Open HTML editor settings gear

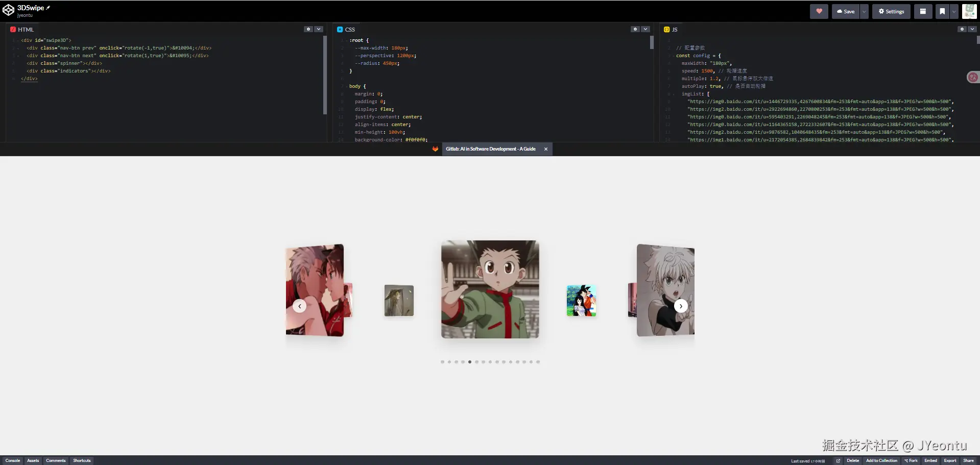[x=308, y=29]
